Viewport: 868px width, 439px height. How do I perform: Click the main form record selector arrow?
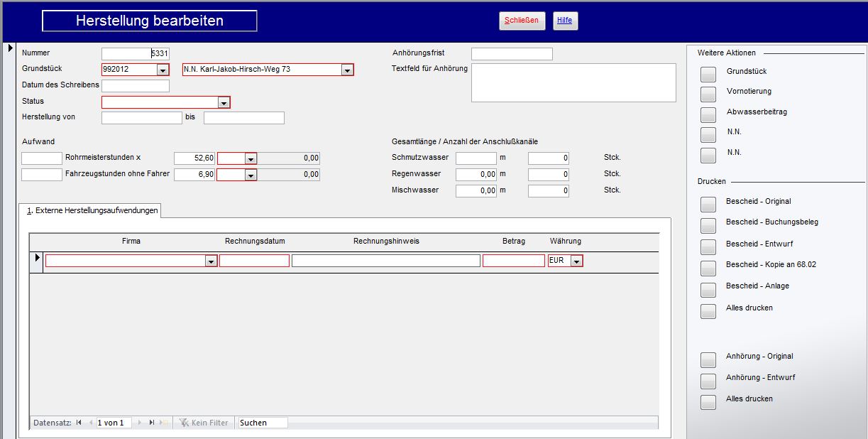coord(10,48)
